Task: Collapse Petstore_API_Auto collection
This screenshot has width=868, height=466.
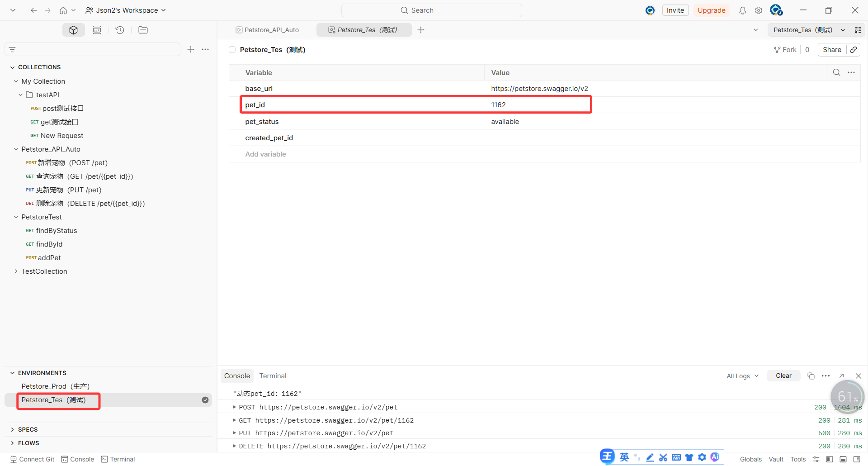Action: coord(16,149)
